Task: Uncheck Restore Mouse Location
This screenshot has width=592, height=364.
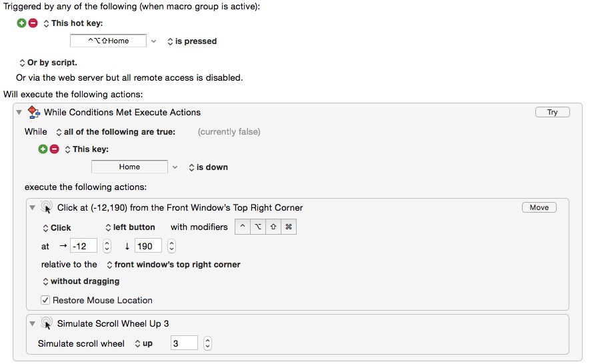Action: (45, 300)
